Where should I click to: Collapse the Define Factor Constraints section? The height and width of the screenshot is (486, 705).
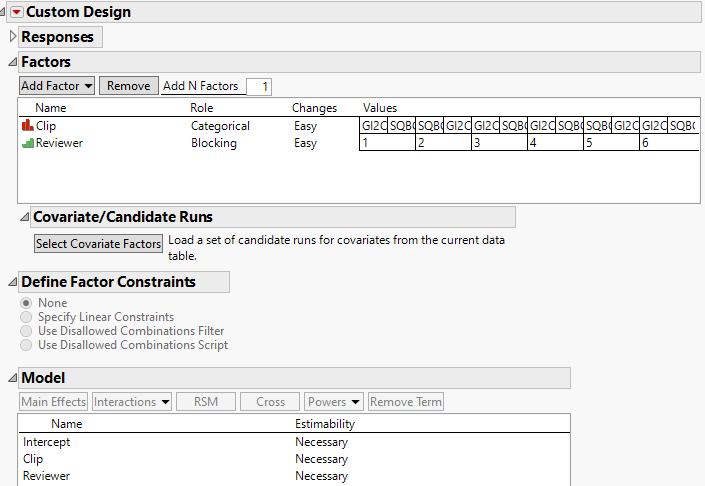tap(13, 282)
